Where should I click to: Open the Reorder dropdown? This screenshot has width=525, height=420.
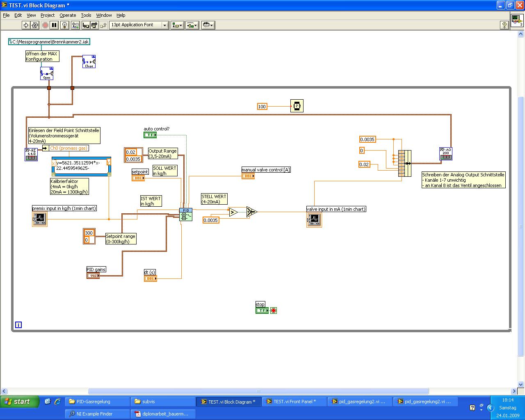(208, 25)
